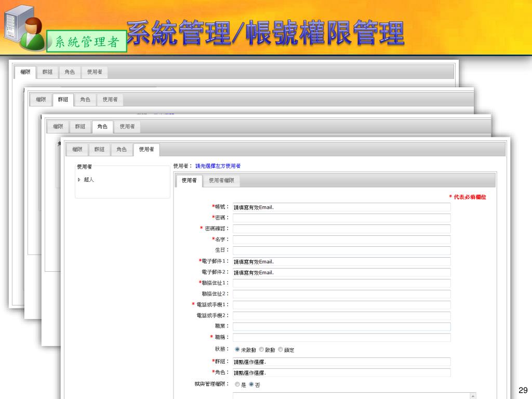This screenshot has height=399, width=532.
Task: Select the 鎖定 status radio button
Action: (x=280, y=350)
